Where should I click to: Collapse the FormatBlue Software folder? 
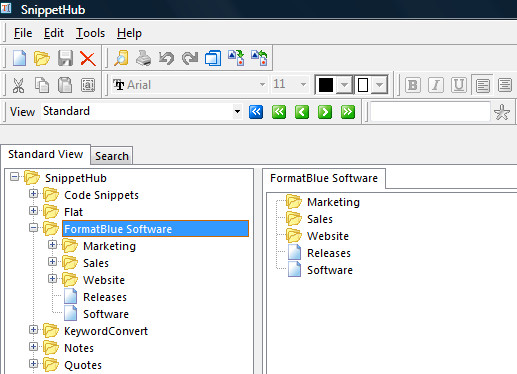click(x=33, y=228)
